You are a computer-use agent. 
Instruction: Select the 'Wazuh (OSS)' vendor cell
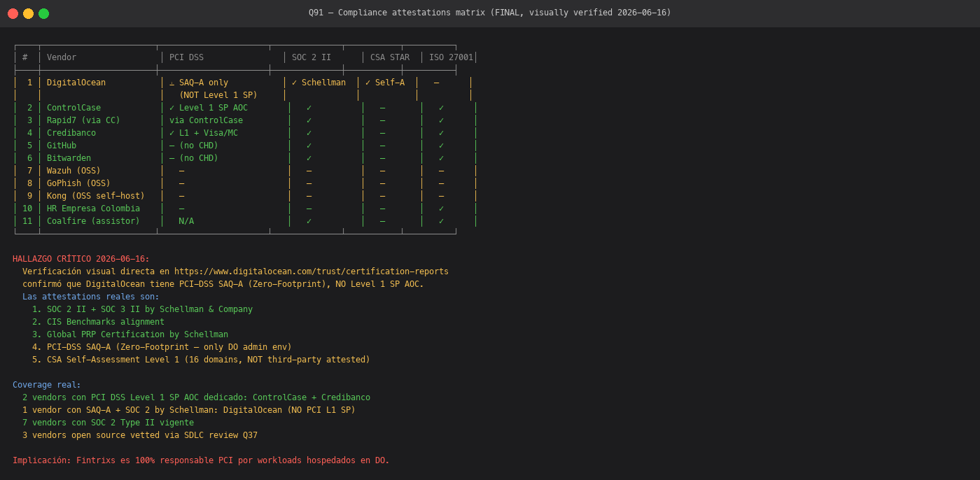coord(73,171)
